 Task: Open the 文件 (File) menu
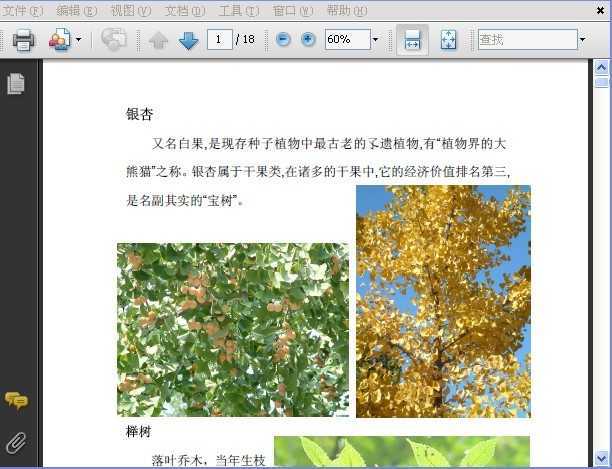pyautogui.click(x=22, y=11)
